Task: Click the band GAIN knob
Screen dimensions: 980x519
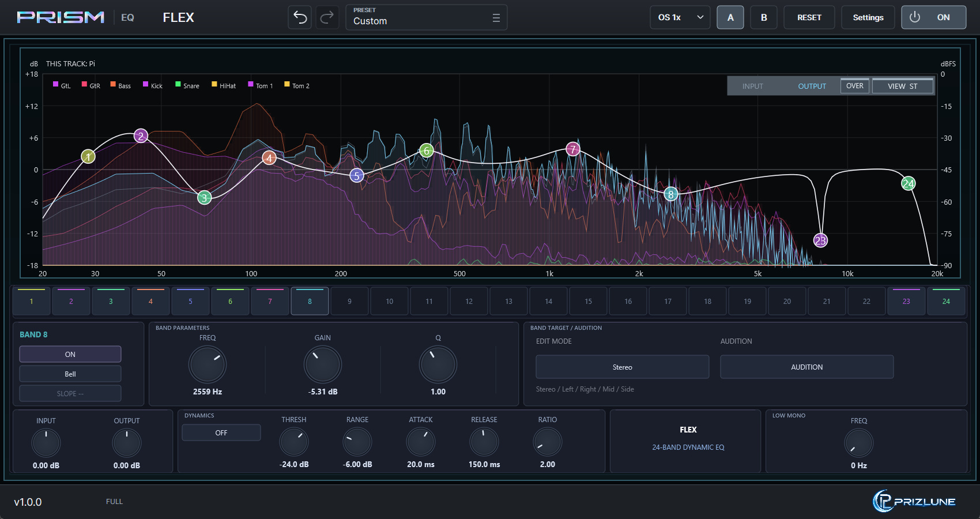Action: point(323,364)
